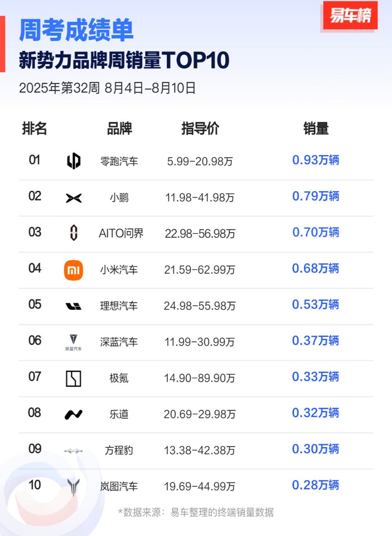Click sales figure 0.33万辆
392x536 pixels.
(316, 377)
